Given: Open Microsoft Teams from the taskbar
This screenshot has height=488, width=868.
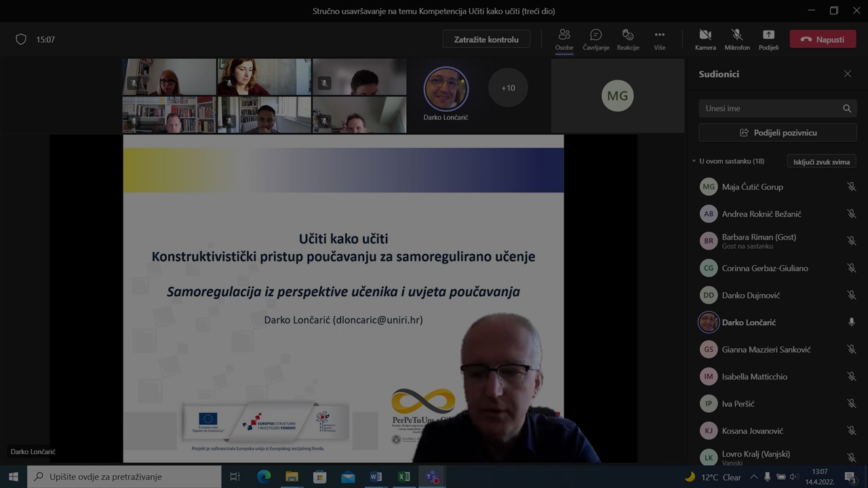Looking at the screenshot, I should [431, 476].
